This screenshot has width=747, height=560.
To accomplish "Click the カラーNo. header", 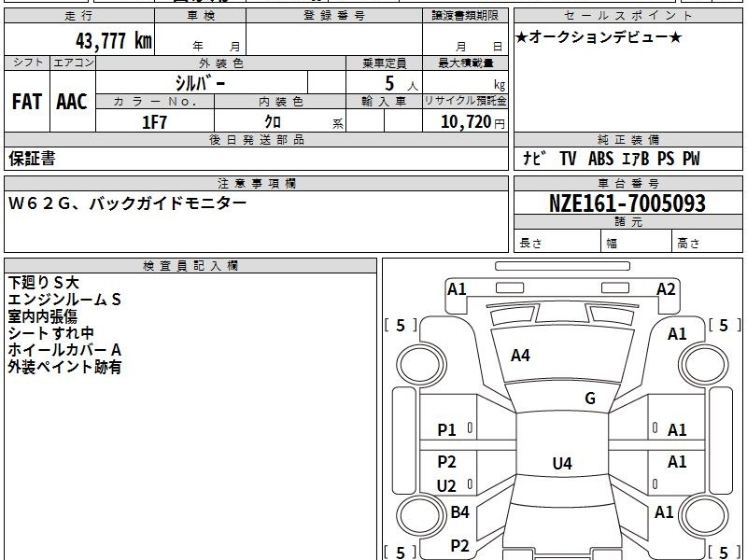I will coord(155,102).
